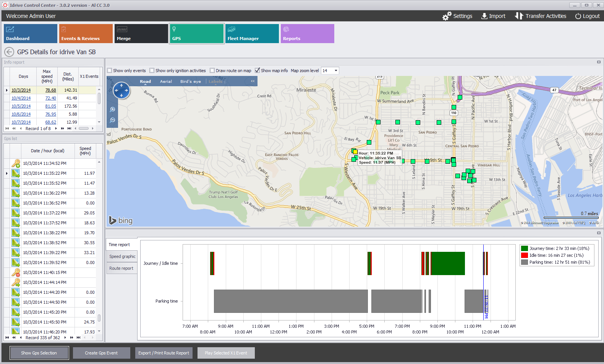
Task: Open the 10/5/2014 day link
Action: point(21,106)
